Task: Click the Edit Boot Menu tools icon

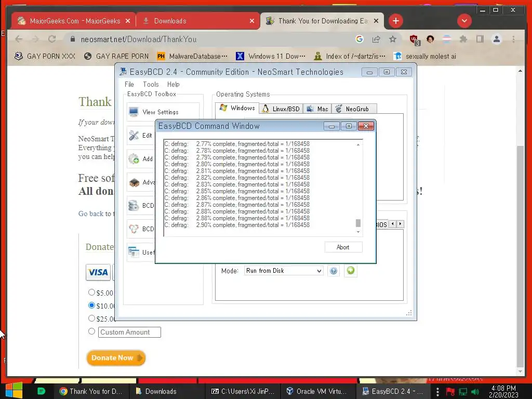Action: pyautogui.click(x=134, y=136)
